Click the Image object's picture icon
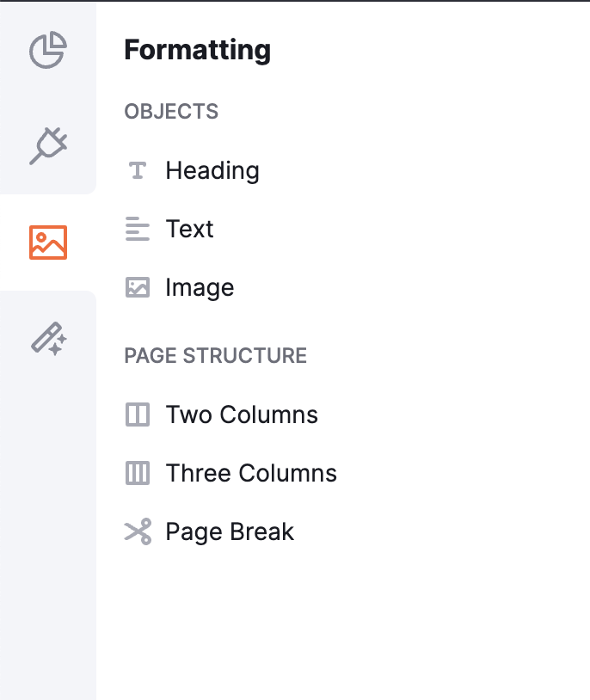 tap(138, 287)
